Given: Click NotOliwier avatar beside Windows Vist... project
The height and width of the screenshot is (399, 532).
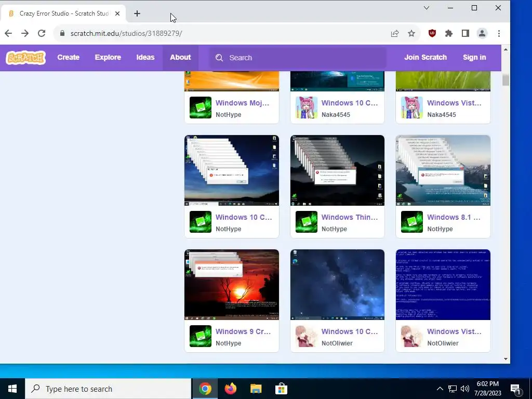Looking at the screenshot, I should tap(412, 336).
